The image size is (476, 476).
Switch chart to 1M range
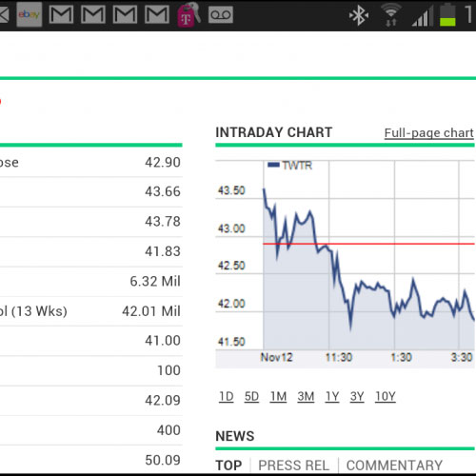point(278,397)
